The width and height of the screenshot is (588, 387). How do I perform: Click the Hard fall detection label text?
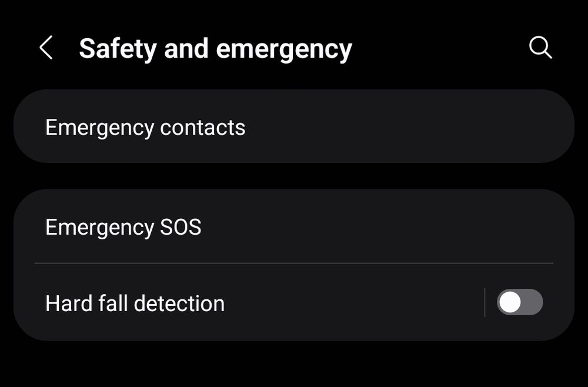click(x=135, y=303)
